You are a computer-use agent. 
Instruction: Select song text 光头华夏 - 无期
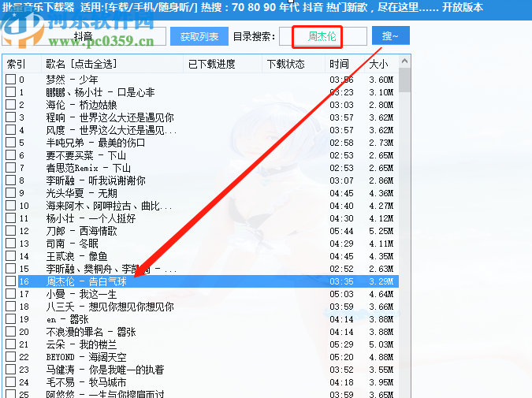81,193
